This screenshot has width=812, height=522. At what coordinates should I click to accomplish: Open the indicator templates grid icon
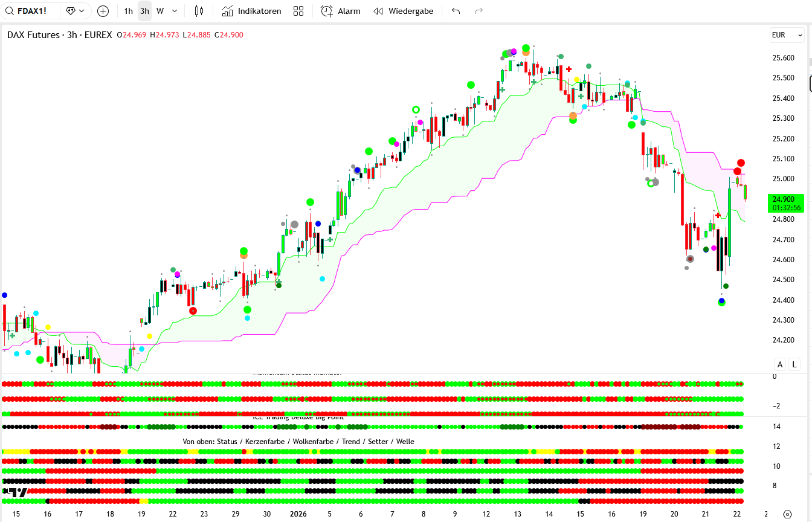click(x=298, y=11)
